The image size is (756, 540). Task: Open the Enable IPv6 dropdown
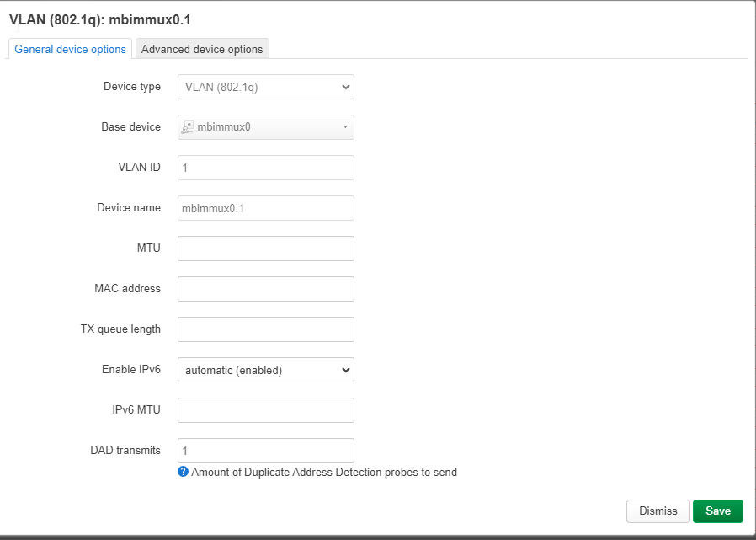[266, 370]
